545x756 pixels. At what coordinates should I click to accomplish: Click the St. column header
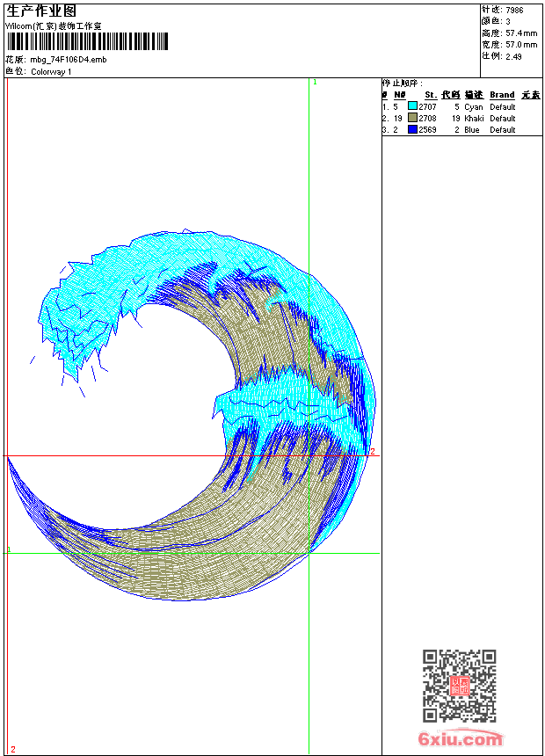431,95
